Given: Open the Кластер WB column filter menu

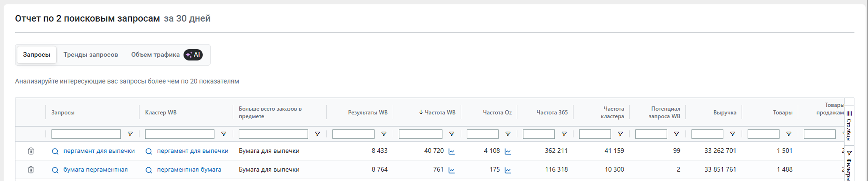Looking at the screenshot, I should pos(223,134).
